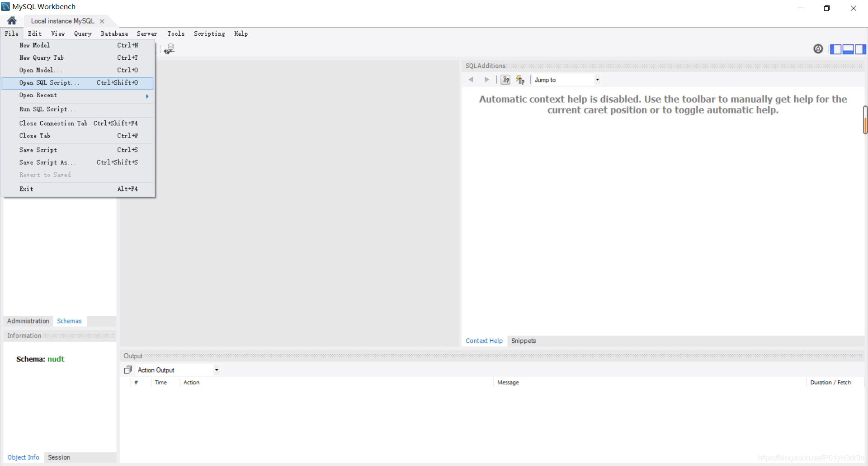Switch to the Administration tab
The width and height of the screenshot is (868, 466).
coord(28,321)
